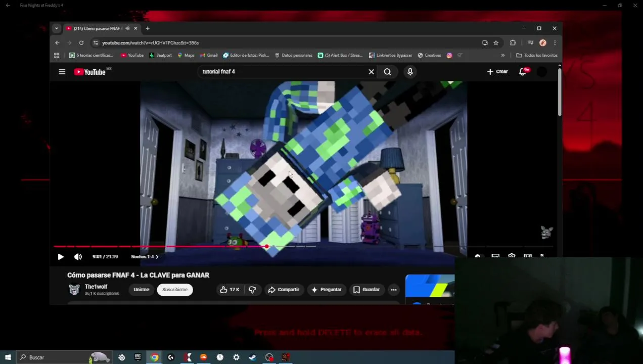Open the Alert Box Streamlabs bookmark

pos(340,55)
